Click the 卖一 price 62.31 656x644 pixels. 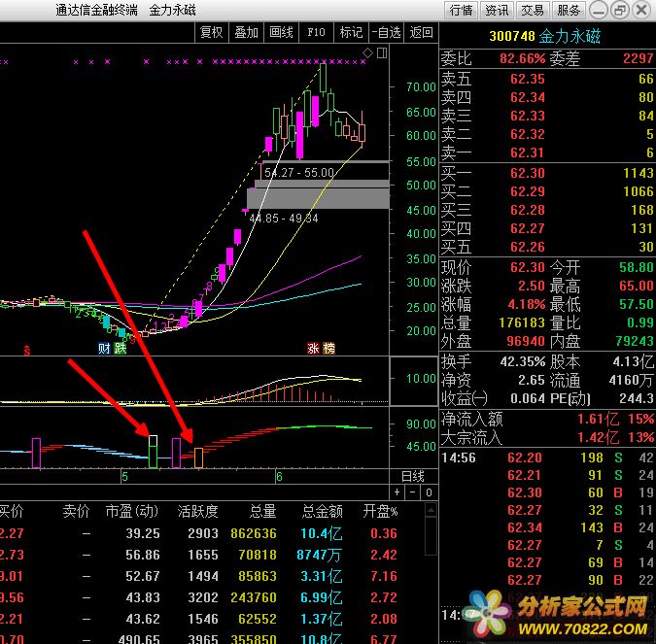[528, 153]
